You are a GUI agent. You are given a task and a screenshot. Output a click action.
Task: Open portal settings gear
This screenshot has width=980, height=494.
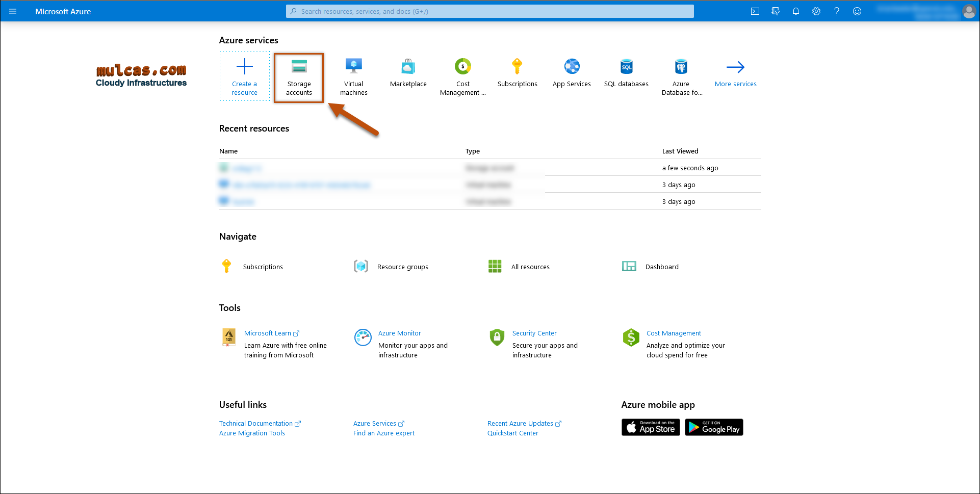click(x=816, y=11)
